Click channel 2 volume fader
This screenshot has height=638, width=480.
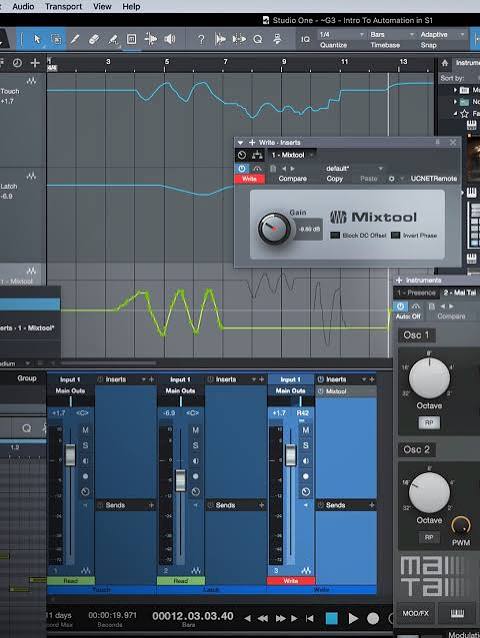(x=180, y=481)
